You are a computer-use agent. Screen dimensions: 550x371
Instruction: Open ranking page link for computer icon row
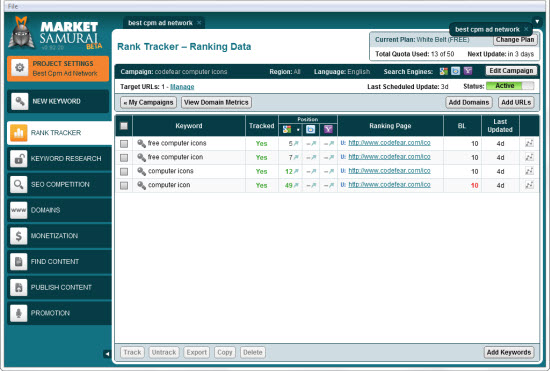pos(389,185)
